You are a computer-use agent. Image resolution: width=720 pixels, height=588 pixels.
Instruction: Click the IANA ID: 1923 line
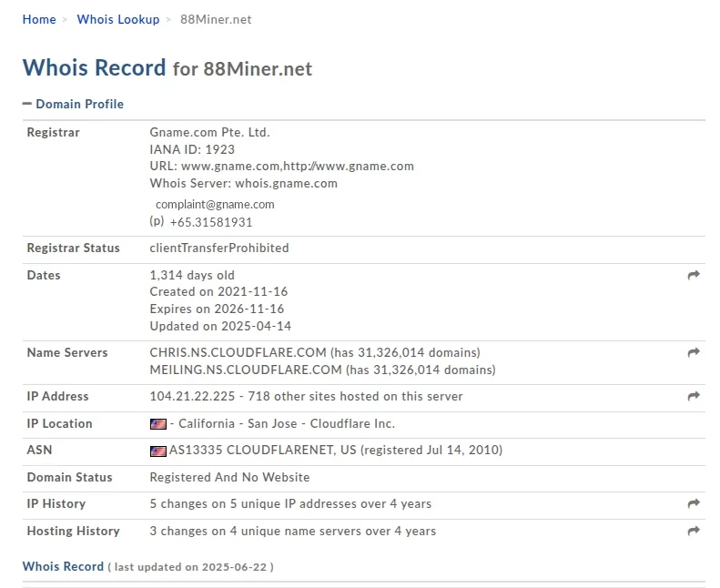click(192, 149)
